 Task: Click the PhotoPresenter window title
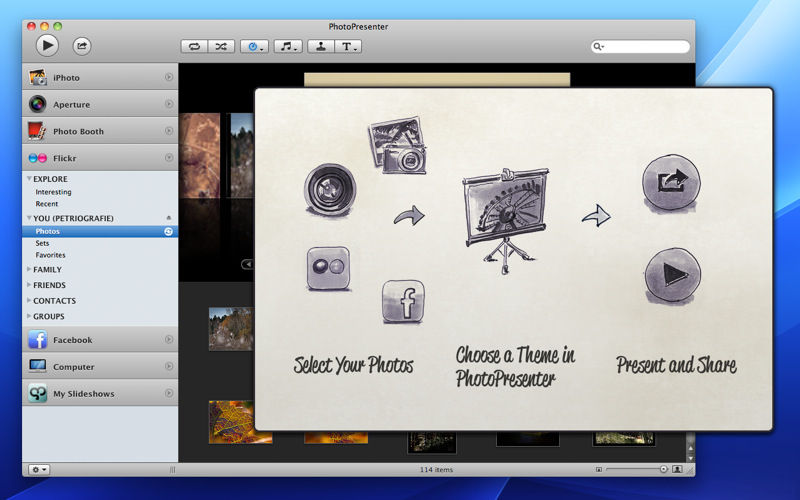pos(358,27)
